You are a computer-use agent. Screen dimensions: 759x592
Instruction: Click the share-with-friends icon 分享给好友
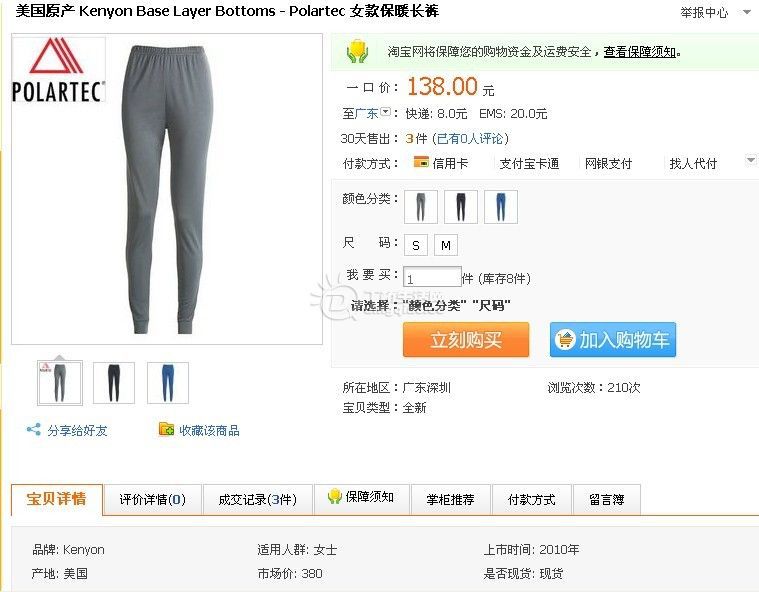point(33,429)
